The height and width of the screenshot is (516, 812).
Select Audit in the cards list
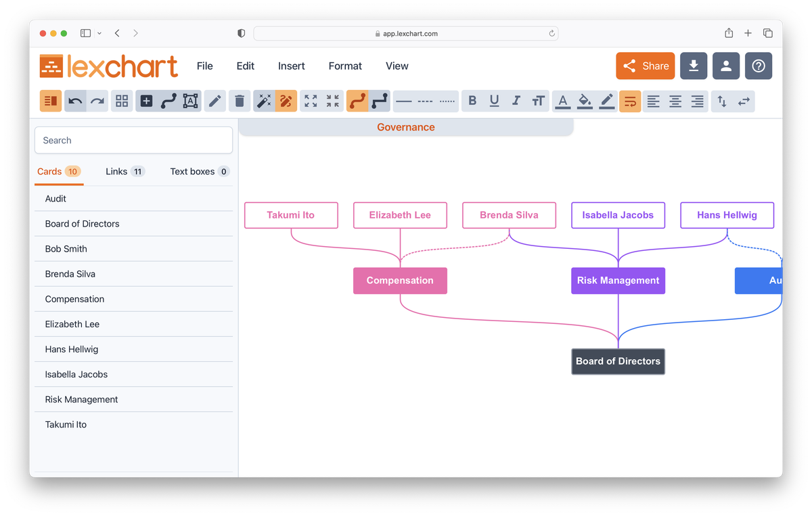[133, 199]
